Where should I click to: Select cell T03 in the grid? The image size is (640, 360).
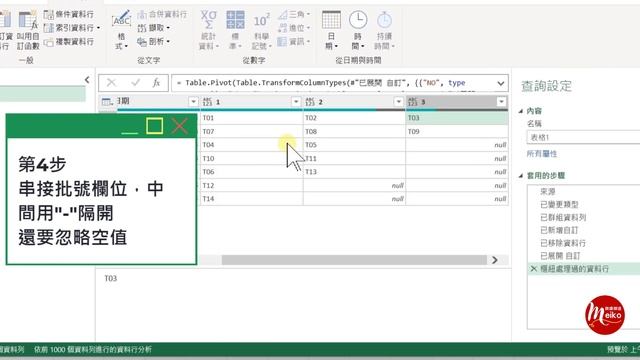(x=457, y=118)
